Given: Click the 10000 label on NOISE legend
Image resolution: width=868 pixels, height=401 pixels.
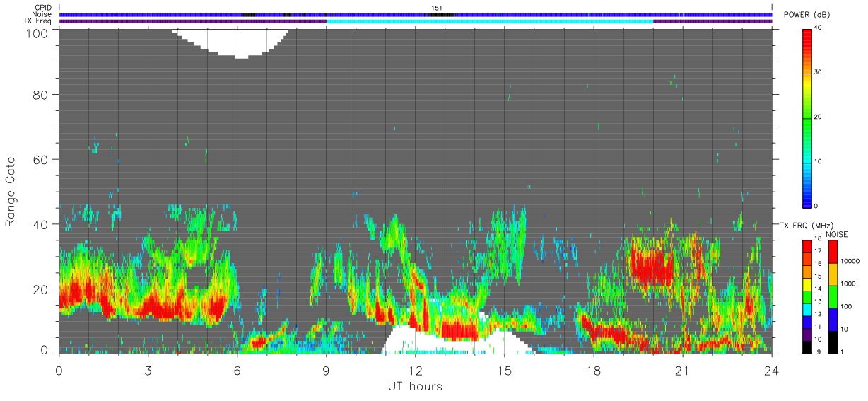Looking at the screenshot, I should click(851, 261).
